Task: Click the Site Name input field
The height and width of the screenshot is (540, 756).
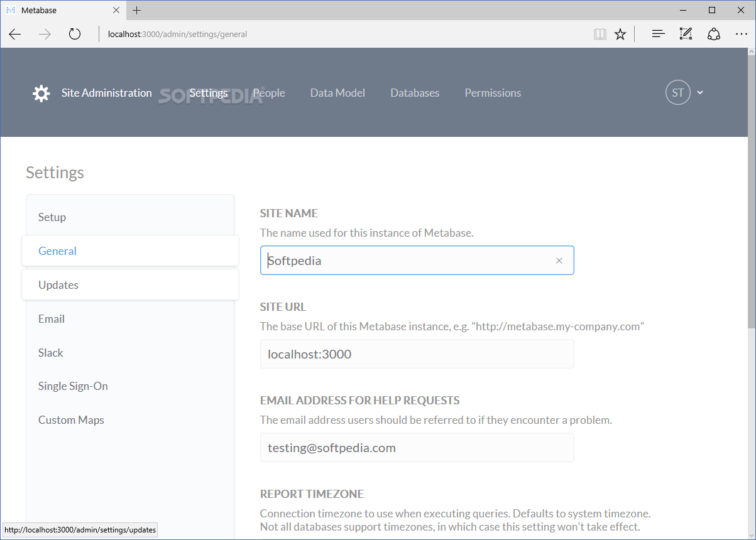Action: [417, 260]
